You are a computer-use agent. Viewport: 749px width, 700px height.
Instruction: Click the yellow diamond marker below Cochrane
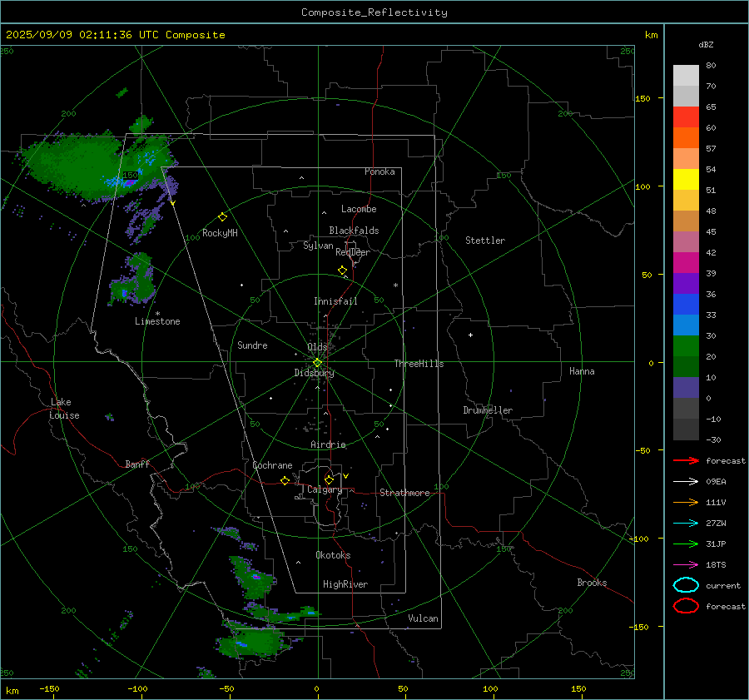click(285, 480)
